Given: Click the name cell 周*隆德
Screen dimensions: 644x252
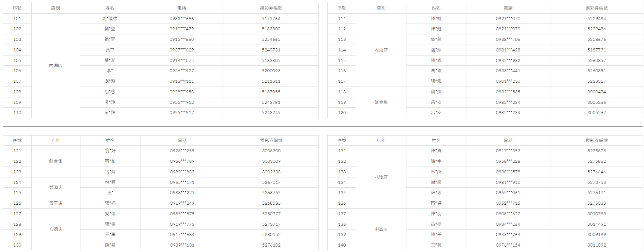Looking at the screenshot, I should (x=110, y=19).
